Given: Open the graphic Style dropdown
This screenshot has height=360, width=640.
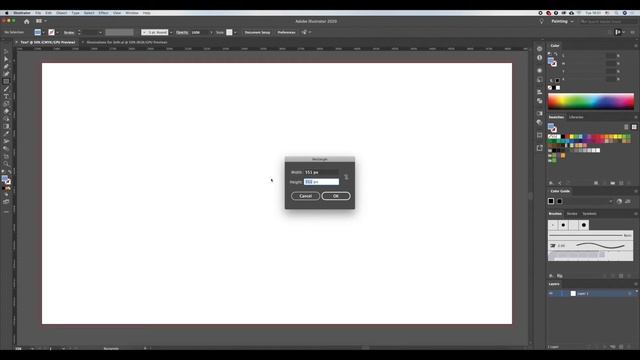Looking at the screenshot, I should coord(235,32).
